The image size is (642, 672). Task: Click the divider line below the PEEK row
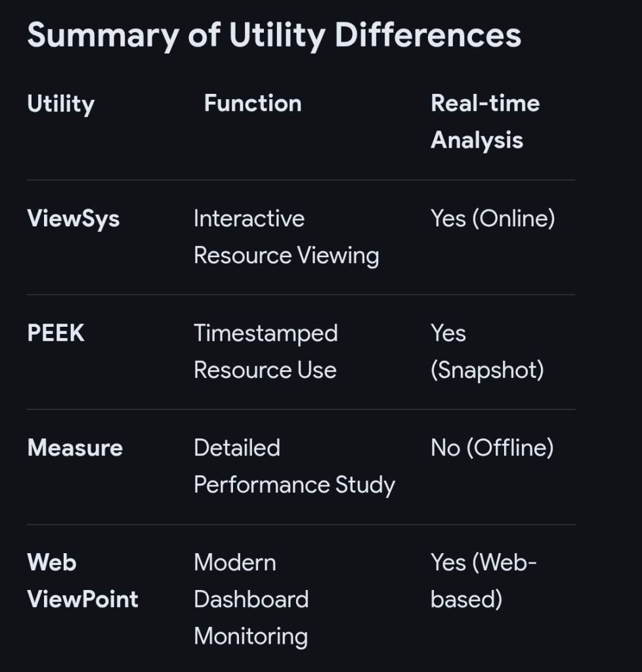point(301,409)
